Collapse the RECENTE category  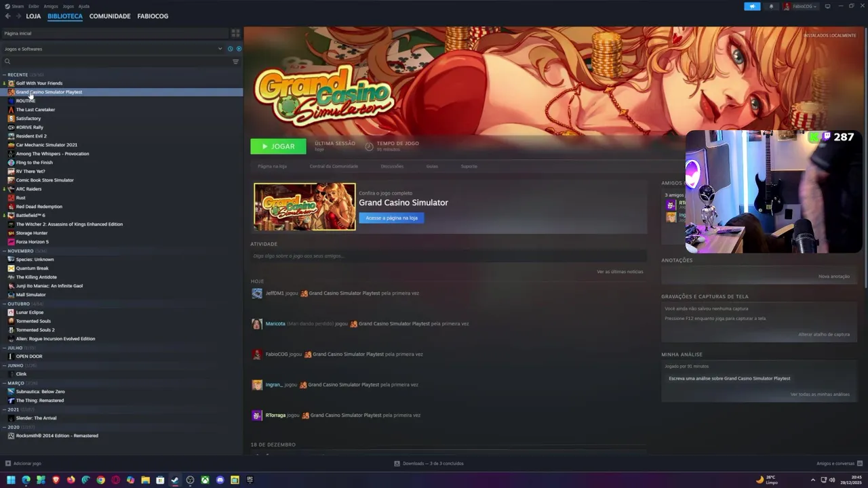pos(4,75)
